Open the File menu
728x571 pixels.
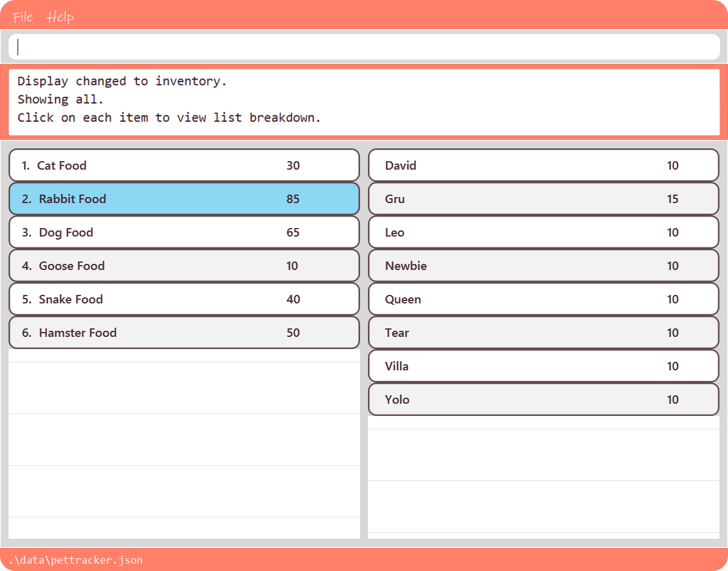click(23, 16)
